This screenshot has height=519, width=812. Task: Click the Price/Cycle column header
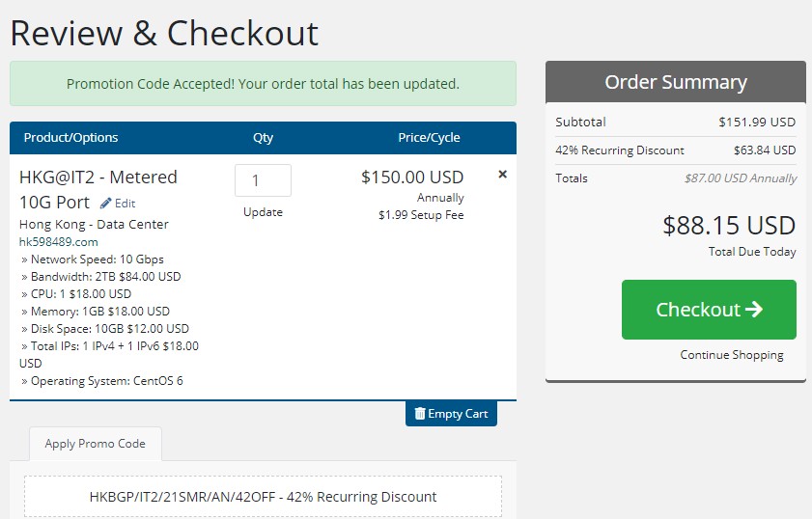(429, 138)
